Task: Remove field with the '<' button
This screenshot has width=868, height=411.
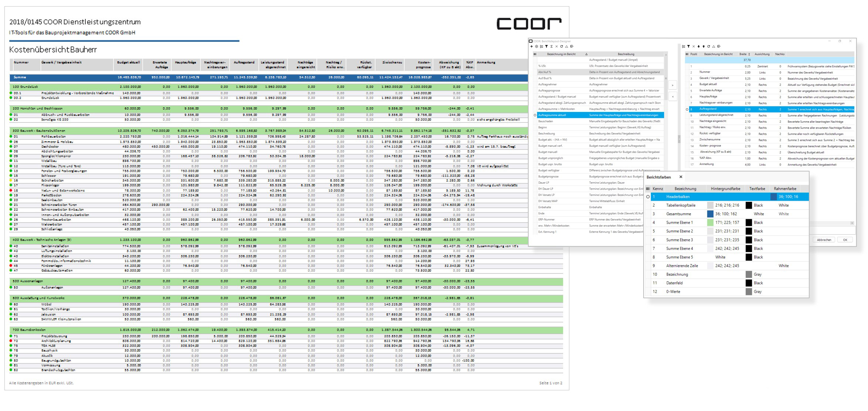Action: tap(672, 96)
